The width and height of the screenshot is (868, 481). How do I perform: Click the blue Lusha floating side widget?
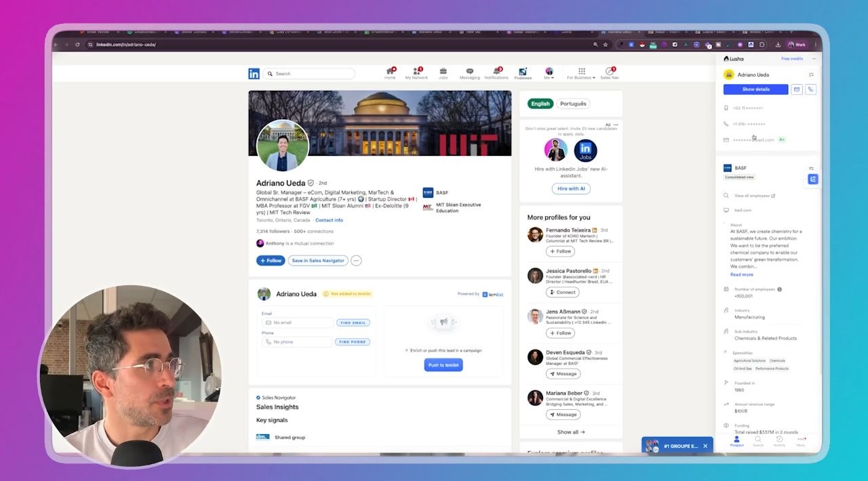coord(813,179)
